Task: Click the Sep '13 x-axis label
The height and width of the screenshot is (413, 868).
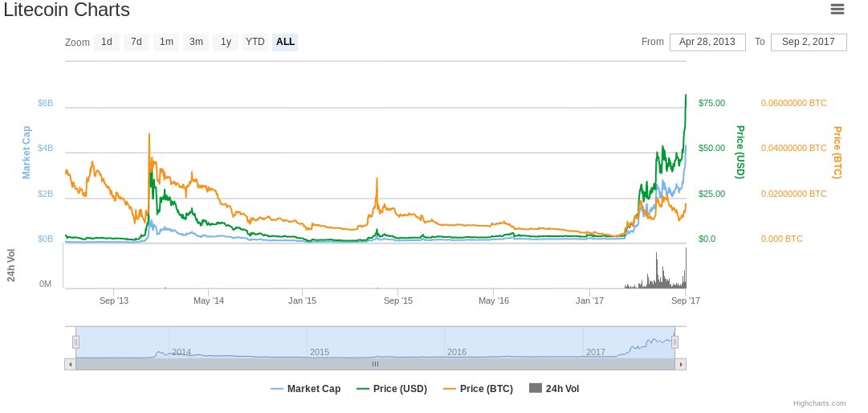Action: [x=114, y=301]
